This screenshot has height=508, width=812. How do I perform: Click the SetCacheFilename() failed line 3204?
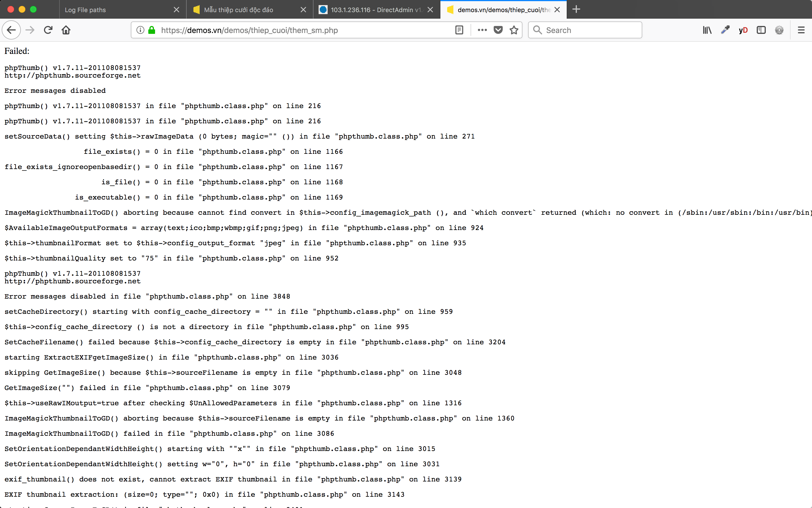tap(255, 342)
